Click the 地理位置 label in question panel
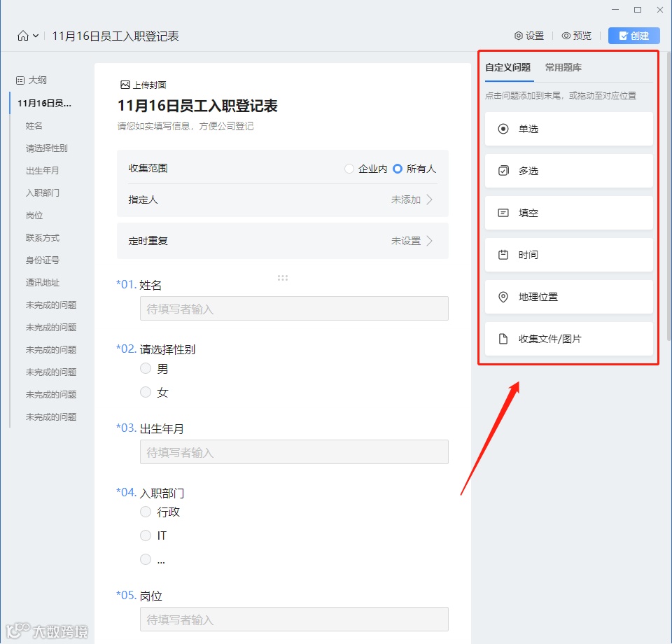 pyautogui.click(x=538, y=297)
